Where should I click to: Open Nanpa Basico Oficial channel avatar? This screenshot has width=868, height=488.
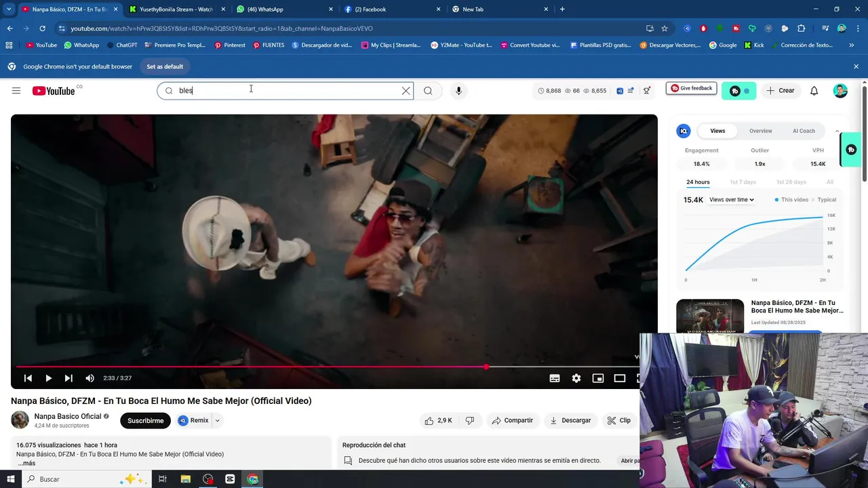point(20,420)
